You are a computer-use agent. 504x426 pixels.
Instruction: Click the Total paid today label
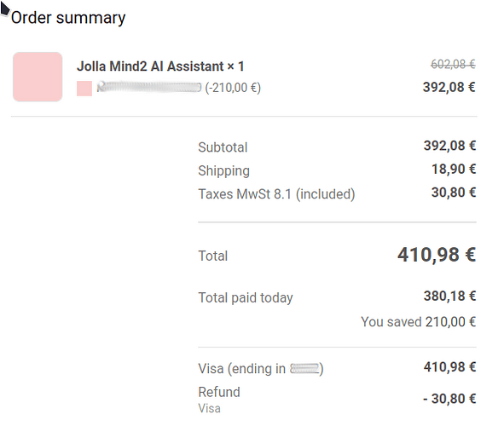246,297
